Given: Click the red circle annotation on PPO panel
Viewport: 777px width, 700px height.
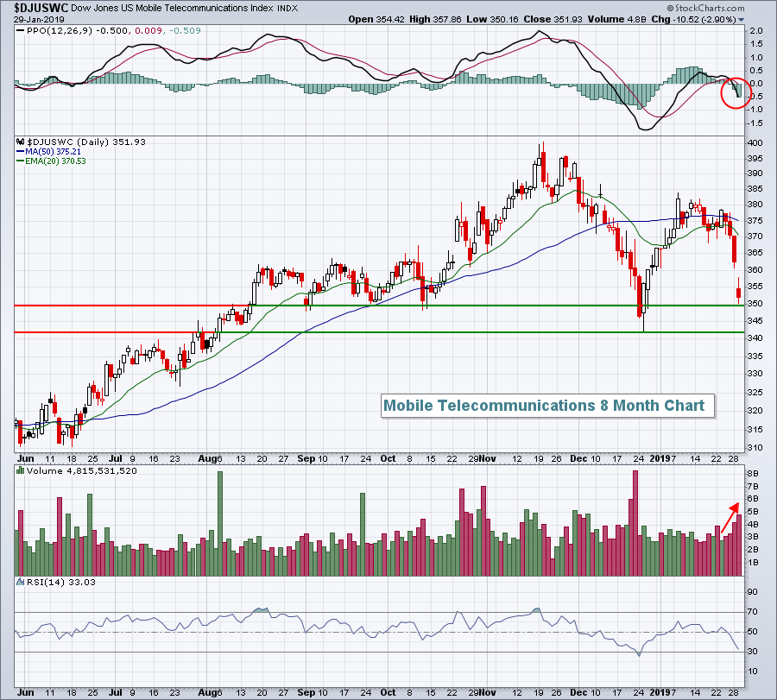Looking at the screenshot, I should click(x=736, y=92).
